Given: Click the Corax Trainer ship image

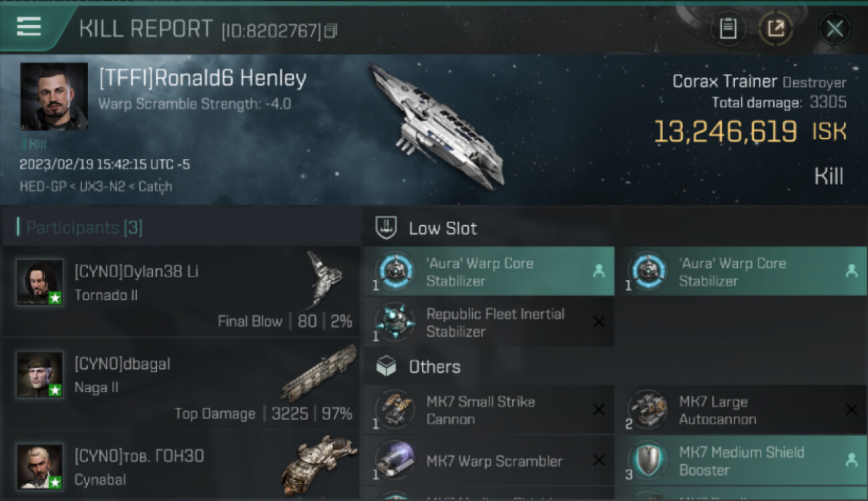Looking at the screenshot, I should [x=437, y=127].
